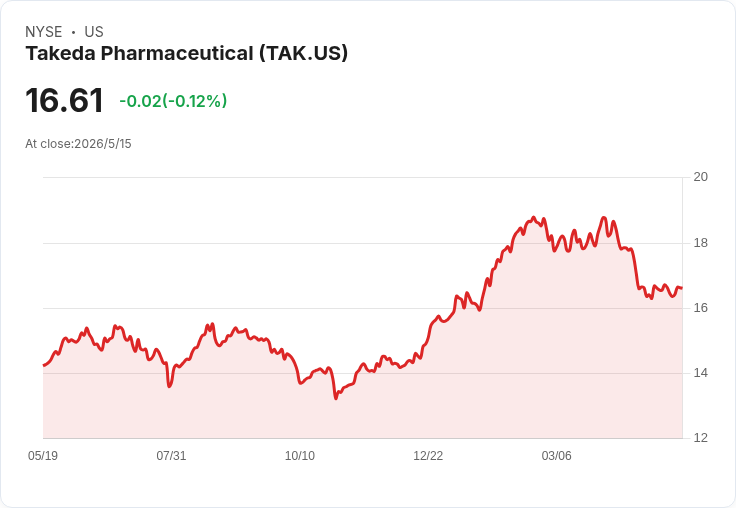736x508 pixels.
Task: Click the 12 price axis label
Action: (701, 438)
